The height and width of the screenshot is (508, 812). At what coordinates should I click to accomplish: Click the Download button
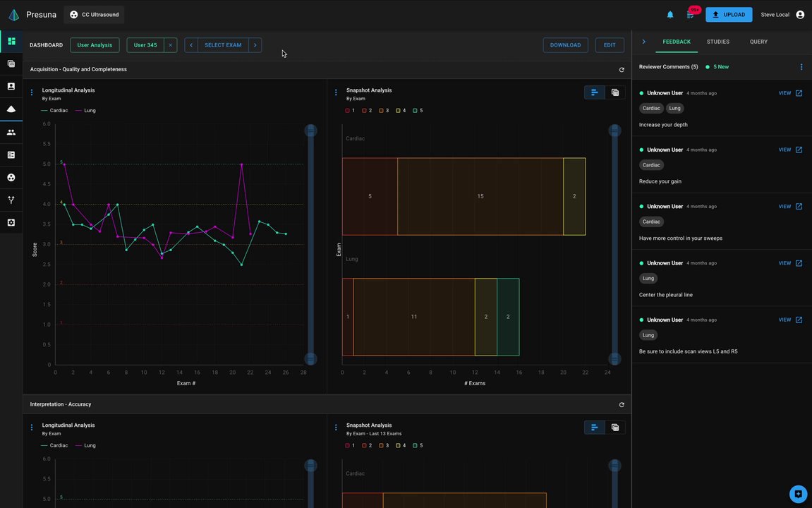[565, 45]
